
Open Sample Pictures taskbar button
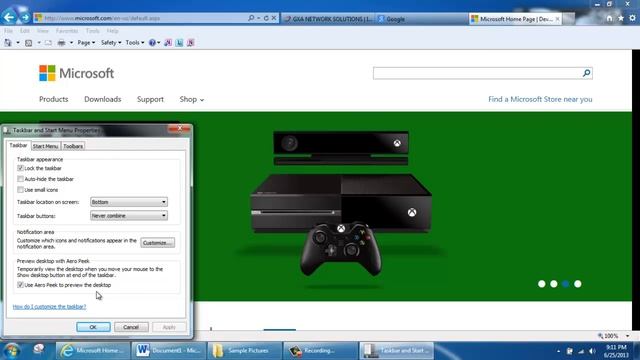(x=245, y=351)
